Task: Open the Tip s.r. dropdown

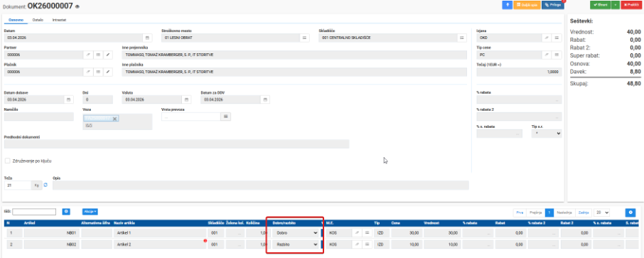Action: click(546, 134)
